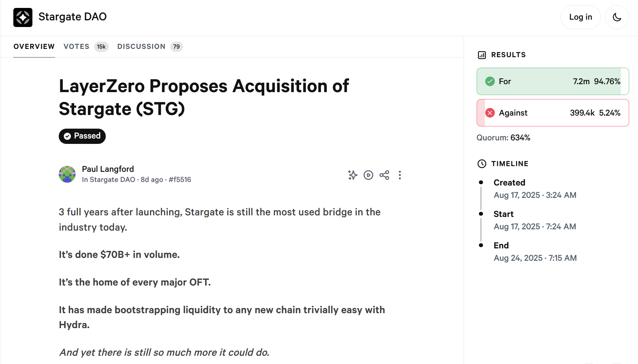Click the green For checkmark icon
This screenshot has width=638, height=364.
(x=490, y=81)
